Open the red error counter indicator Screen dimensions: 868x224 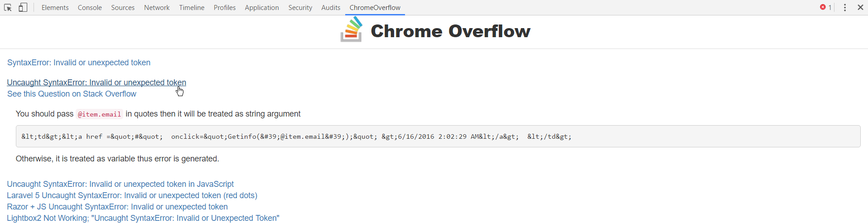825,7
